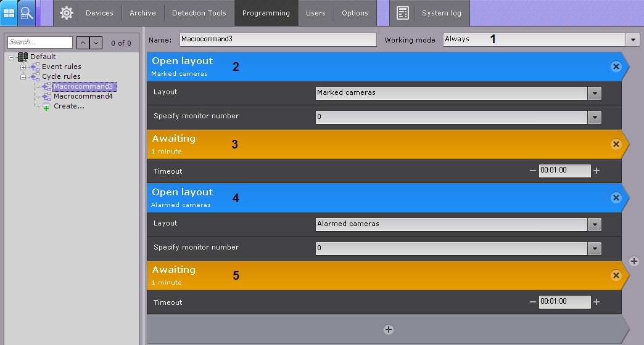Open the Marked cameras layout dropdown
The height and width of the screenshot is (345, 644).
tap(594, 93)
